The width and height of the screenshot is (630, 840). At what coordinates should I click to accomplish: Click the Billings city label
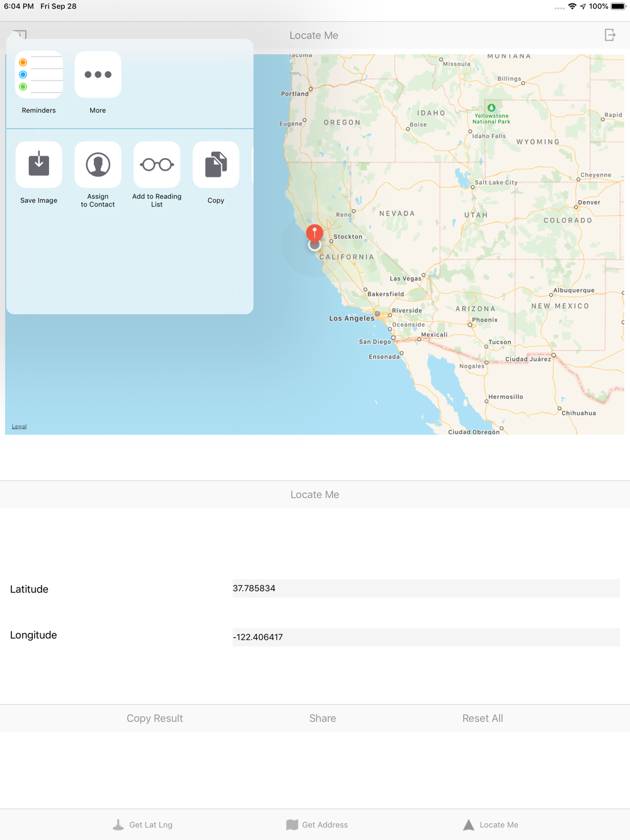click(509, 79)
